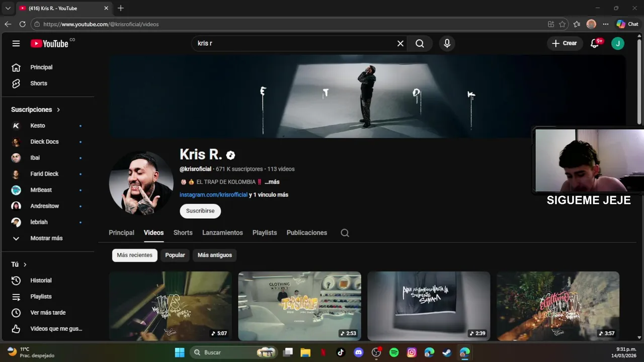The image size is (644, 362).
Task: Select the Más antiguos filter chip
Action: [215, 255]
